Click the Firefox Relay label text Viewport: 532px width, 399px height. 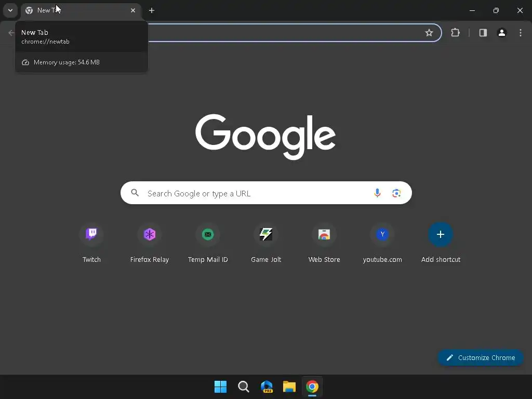click(x=150, y=260)
